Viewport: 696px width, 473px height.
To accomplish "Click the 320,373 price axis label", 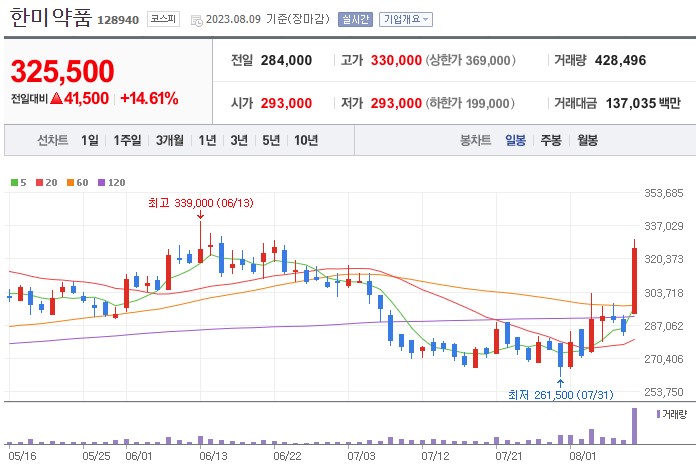I will 664,259.
